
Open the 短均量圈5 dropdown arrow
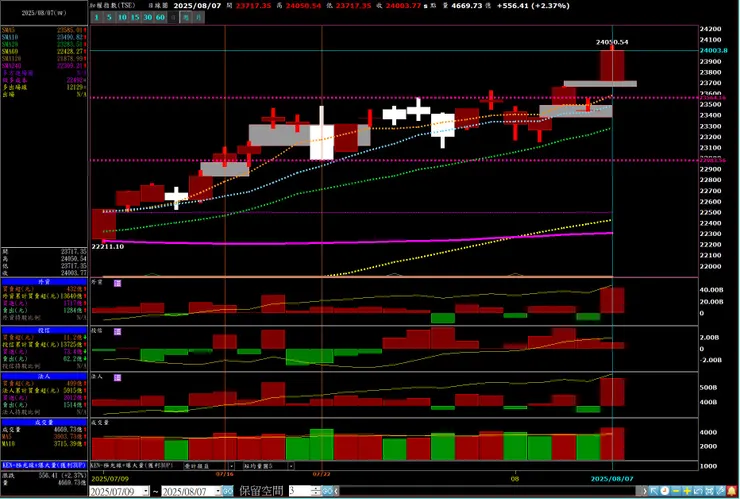point(291,466)
